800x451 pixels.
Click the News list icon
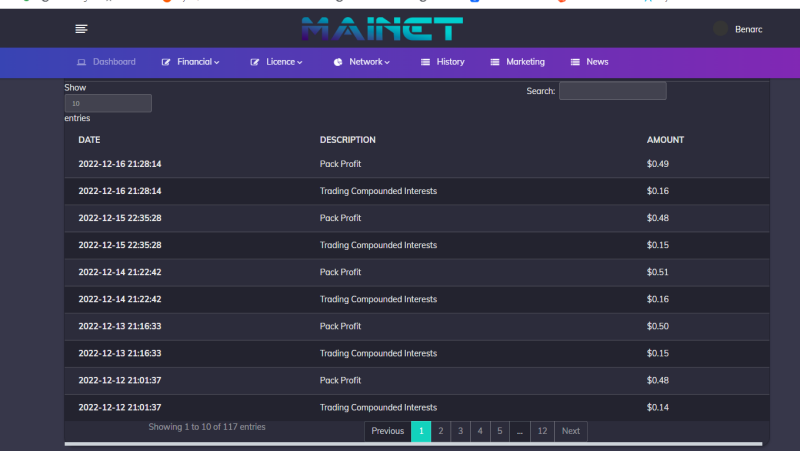tap(575, 62)
